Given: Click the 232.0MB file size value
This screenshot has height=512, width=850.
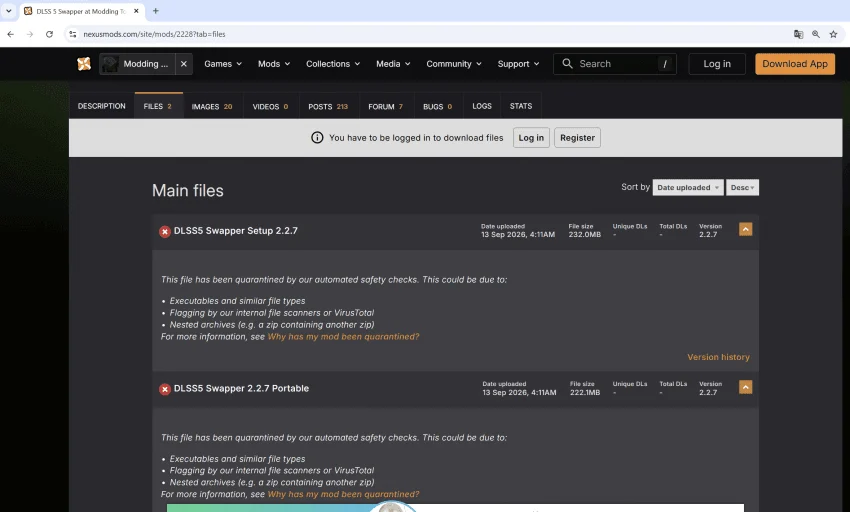Looking at the screenshot, I should (x=584, y=235).
